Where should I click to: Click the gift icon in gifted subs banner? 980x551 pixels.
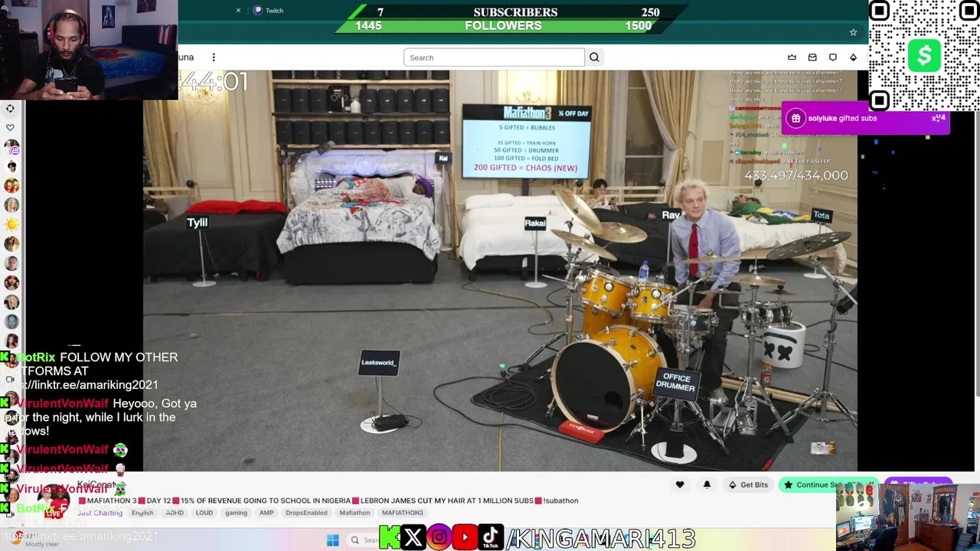click(x=796, y=119)
